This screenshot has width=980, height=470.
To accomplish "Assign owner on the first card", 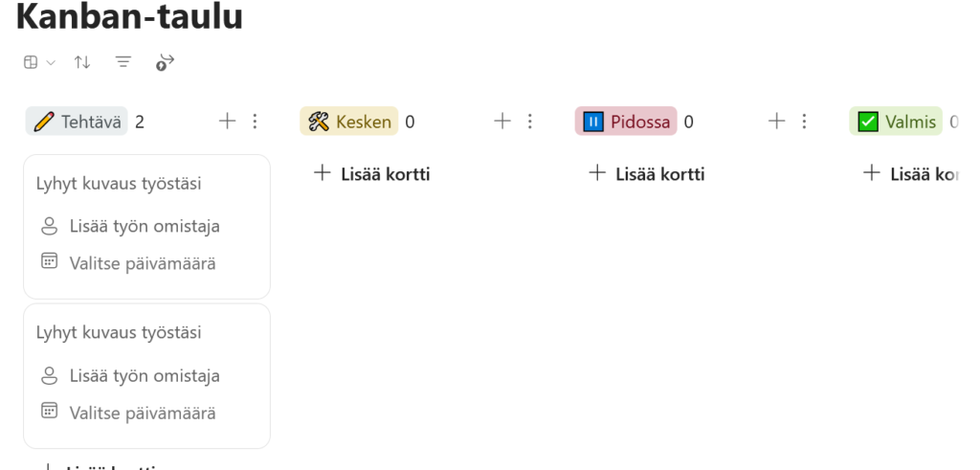I will (144, 227).
